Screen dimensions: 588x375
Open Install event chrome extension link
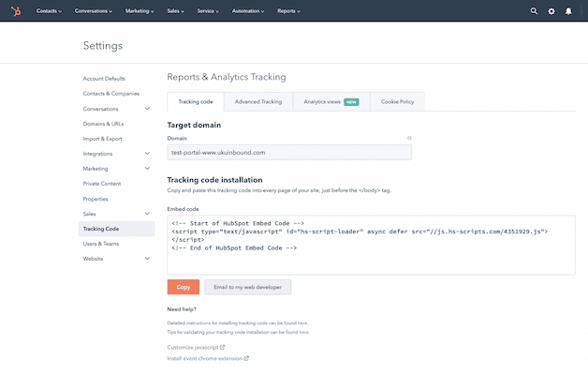205,358
